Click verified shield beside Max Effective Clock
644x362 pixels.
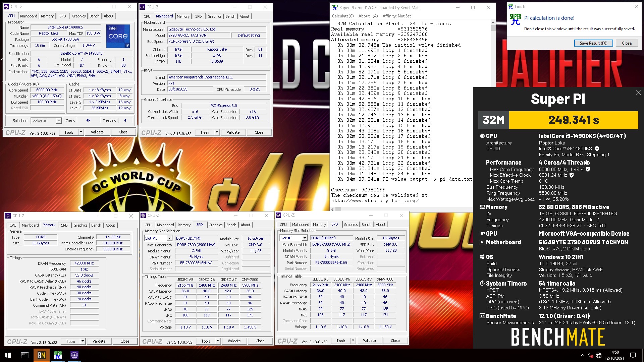coord(572,175)
